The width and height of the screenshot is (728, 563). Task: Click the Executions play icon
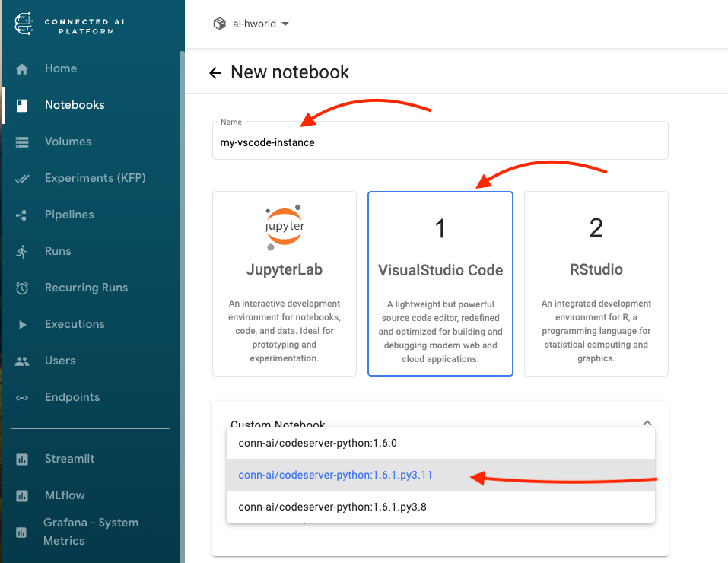point(22,325)
